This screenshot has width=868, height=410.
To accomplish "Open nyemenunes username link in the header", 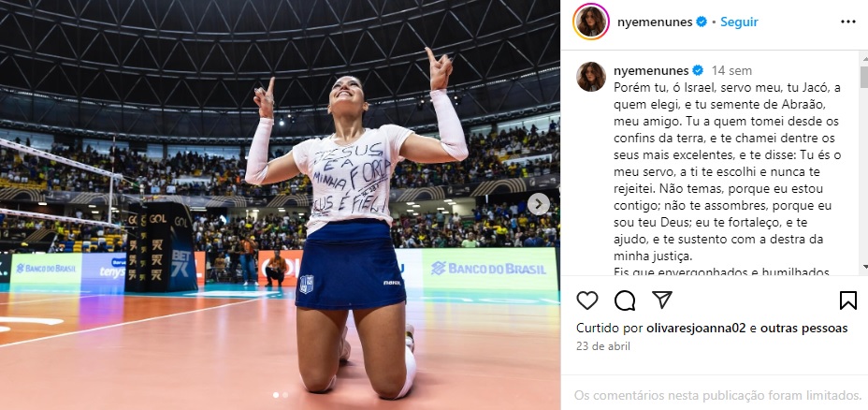I will (655, 22).
